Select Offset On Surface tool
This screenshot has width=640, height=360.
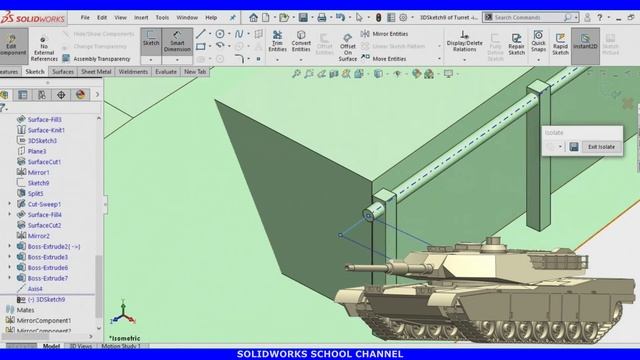347,47
